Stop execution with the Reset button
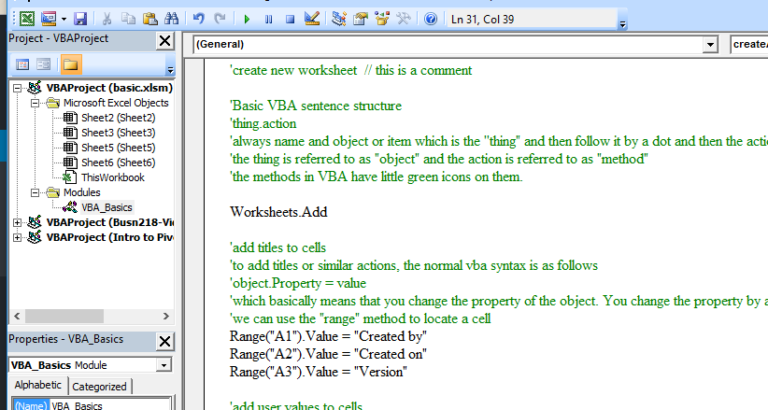The width and height of the screenshot is (768, 410). (290, 19)
